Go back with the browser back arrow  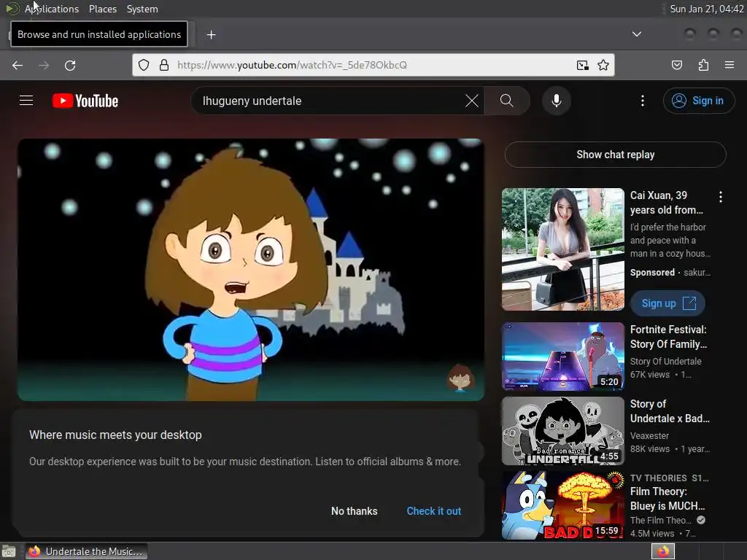tap(18, 65)
